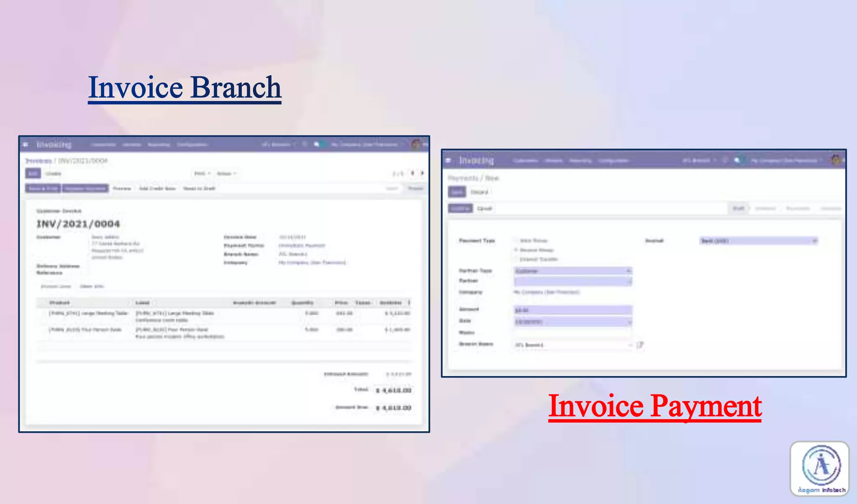Click the Memo input field in payment form

[573, 333]
